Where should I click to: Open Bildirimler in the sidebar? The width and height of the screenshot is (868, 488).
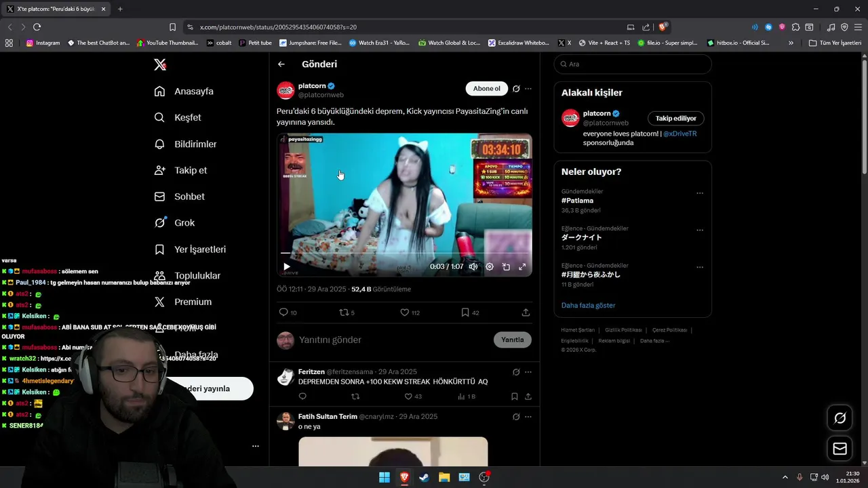185,144
